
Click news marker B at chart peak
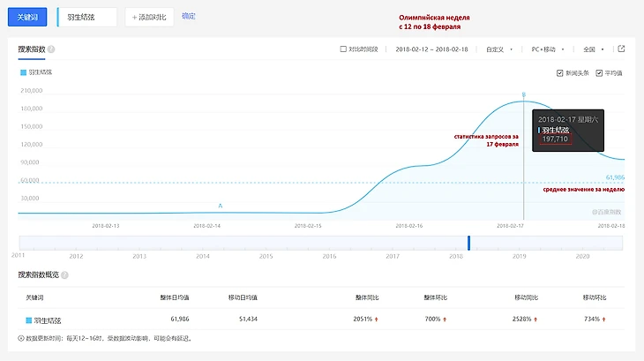pos(523,94)
